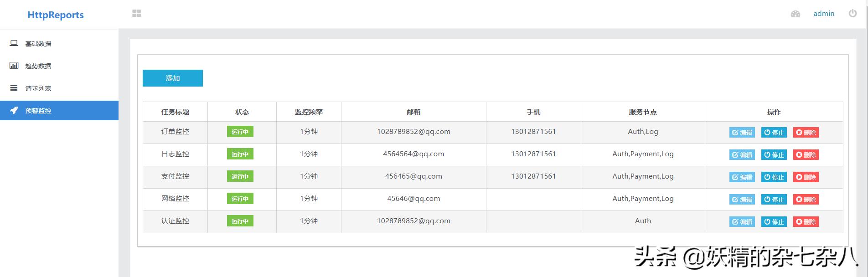Open the dashboard gauge icon near admin

pyautogui.click(x=796, y=14)
